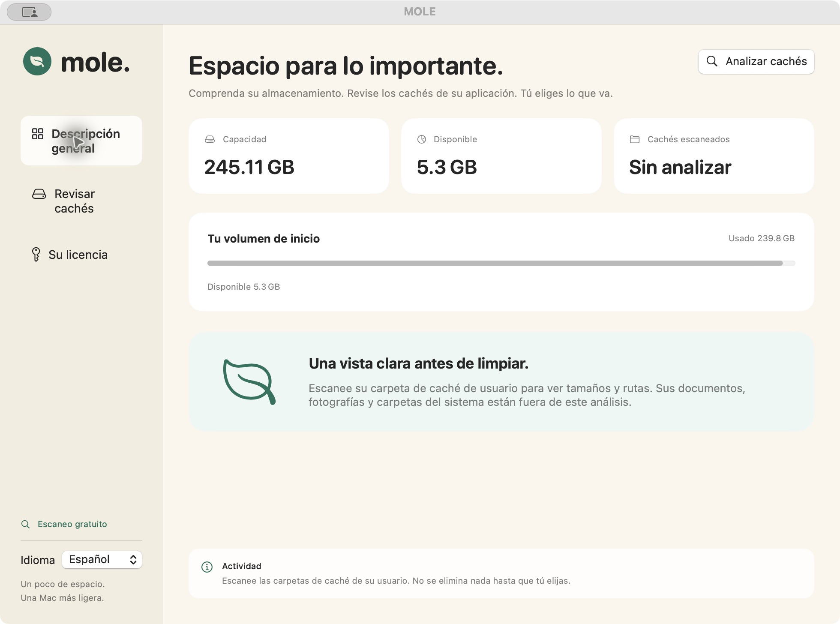Click the Sin analizar value
Screen dimensions: 840x624
680,167
